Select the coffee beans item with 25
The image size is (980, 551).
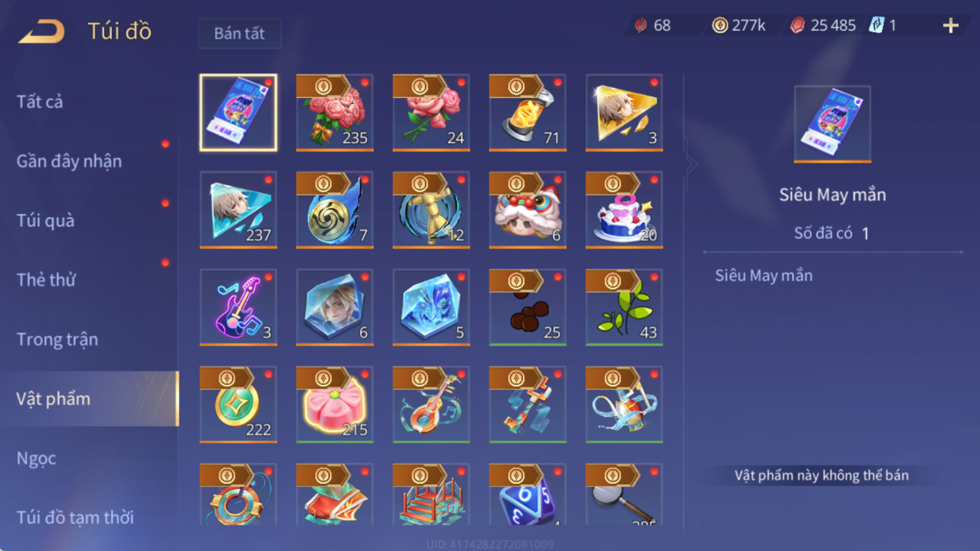click(527, 307)
